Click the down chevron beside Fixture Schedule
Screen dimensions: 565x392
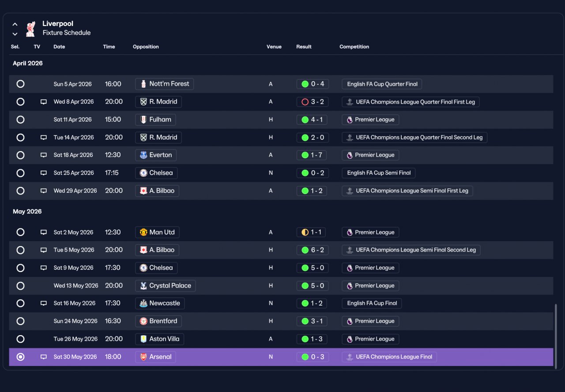[x=15, y=34]
